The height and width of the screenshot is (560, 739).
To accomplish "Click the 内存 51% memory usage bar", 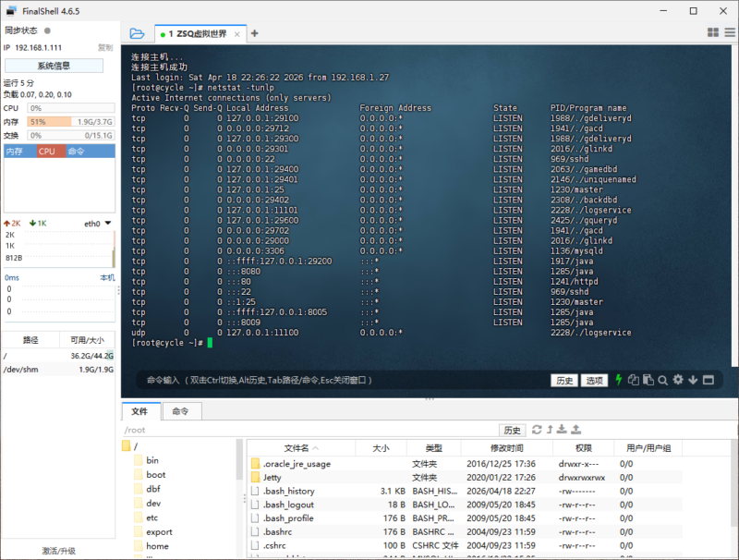I will coord(71,122).
